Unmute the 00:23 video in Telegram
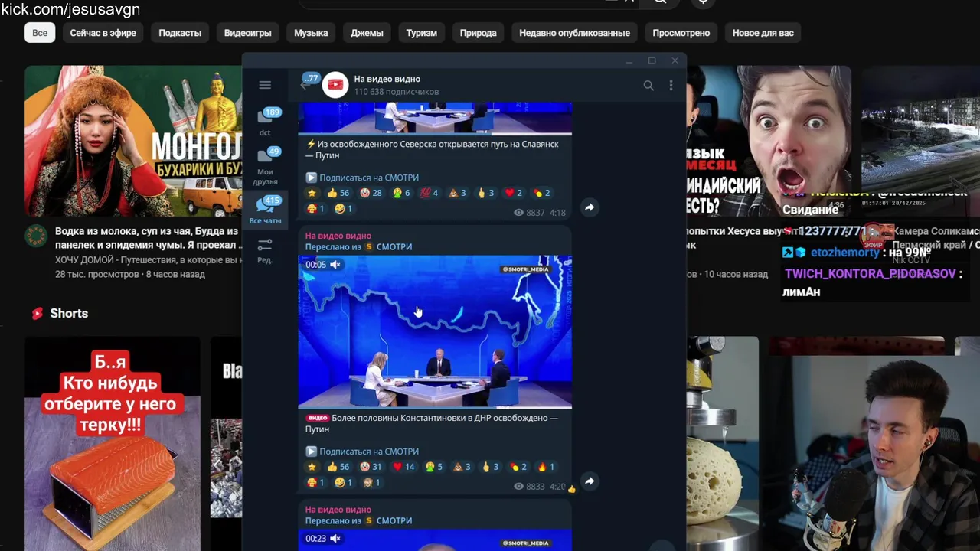Viewport: 980px width, 551px height. [x=335, y=539]
